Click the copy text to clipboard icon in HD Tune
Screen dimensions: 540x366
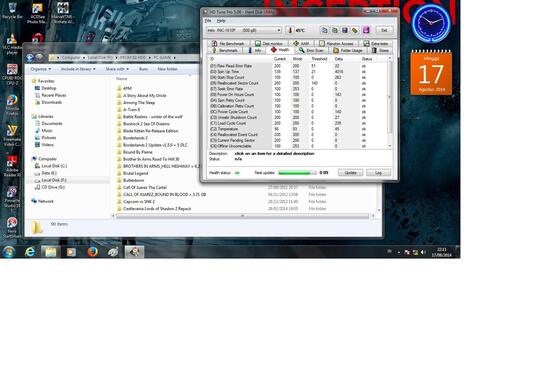pos(324,30)
